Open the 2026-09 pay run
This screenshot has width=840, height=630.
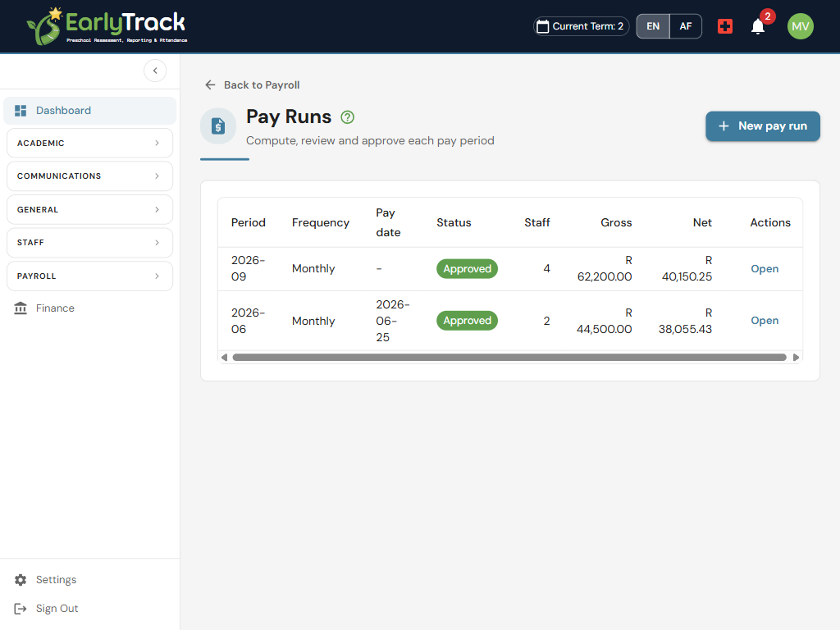(764, 269)
